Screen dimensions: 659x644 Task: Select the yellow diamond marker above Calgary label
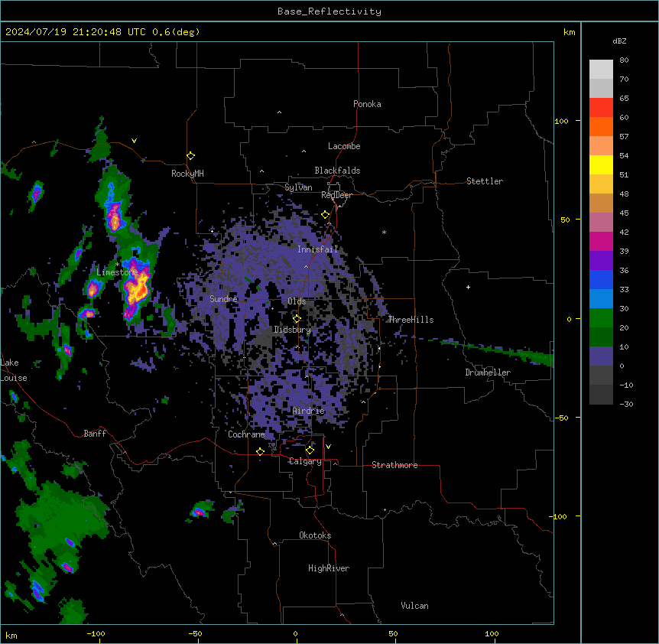pyautogui.click(x=310, y=450)
